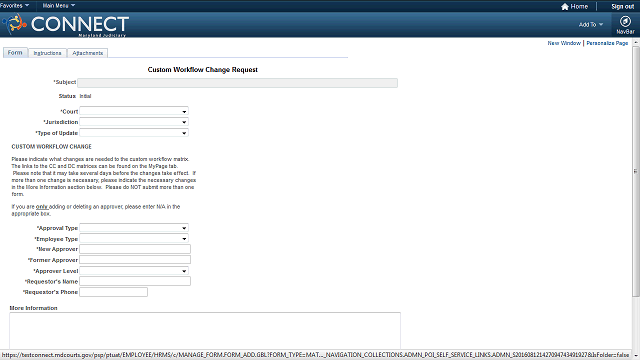Image resolution: width=640 pixels, height=360 pixels.
Task: Switch to the Instructions tab
Action: click(47, 53)
